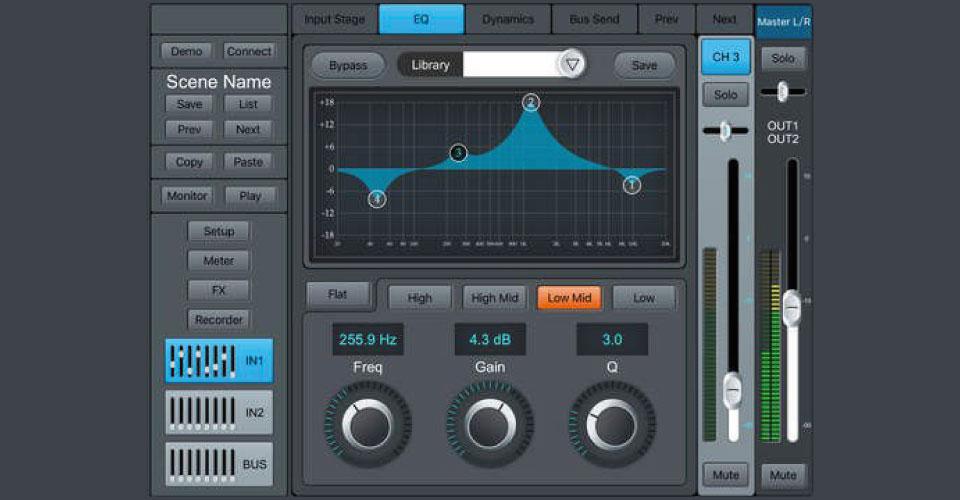Click the Freq rotary knob
The width and height of the screenshot is (960, 500).
pyautogui.click(x=367, y=424)
